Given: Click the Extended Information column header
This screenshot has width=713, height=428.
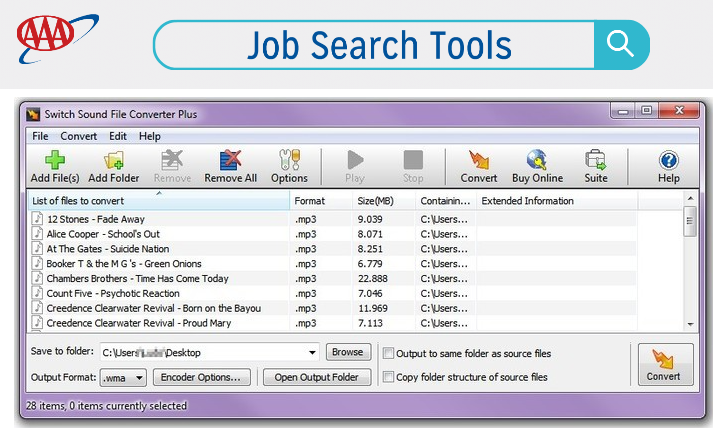Looking at the screenshot, I should click(557, 201).
